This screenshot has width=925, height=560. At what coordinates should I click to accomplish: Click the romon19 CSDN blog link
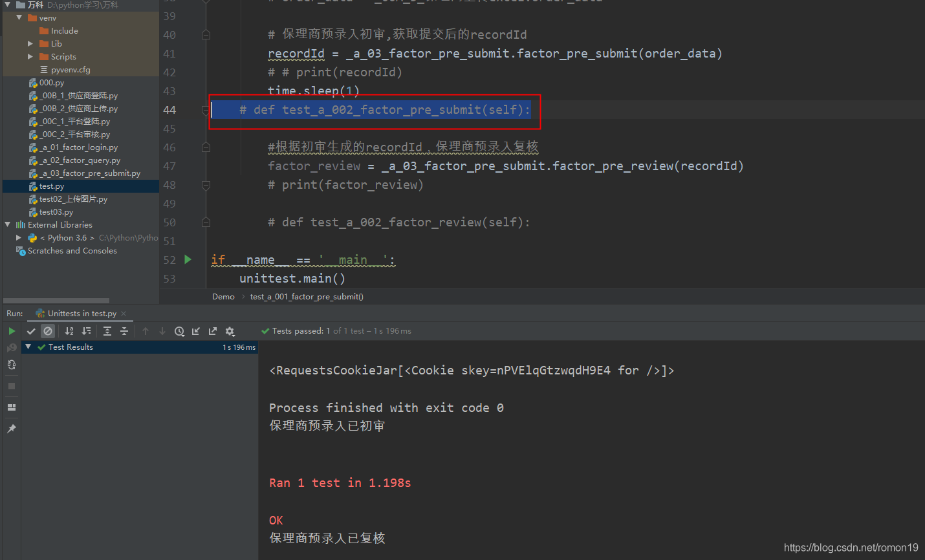(851, 547)
